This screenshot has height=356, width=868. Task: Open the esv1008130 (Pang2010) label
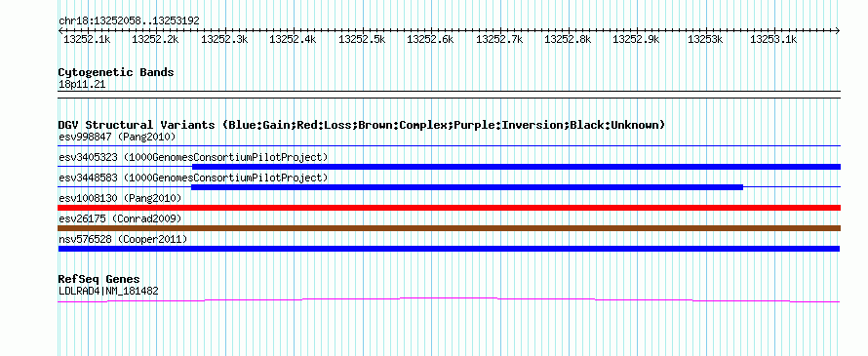coord(120,198)
